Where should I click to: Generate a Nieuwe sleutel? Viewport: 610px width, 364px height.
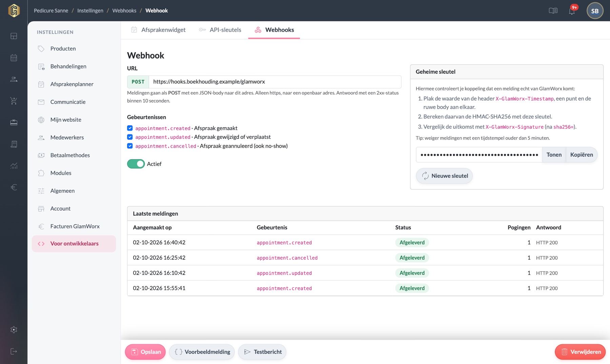(444, 176)
